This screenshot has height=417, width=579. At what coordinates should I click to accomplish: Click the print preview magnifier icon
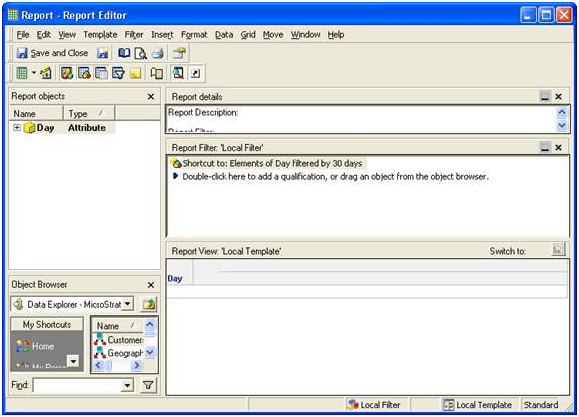[140, 53]
